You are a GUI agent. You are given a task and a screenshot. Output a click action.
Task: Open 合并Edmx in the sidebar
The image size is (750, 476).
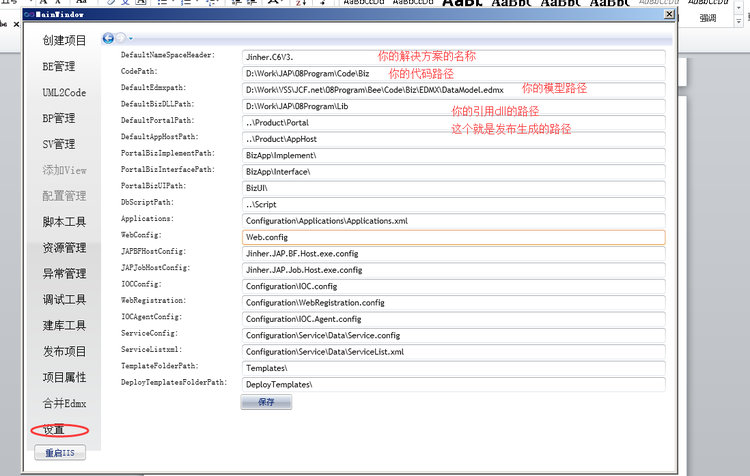point(64,403)
